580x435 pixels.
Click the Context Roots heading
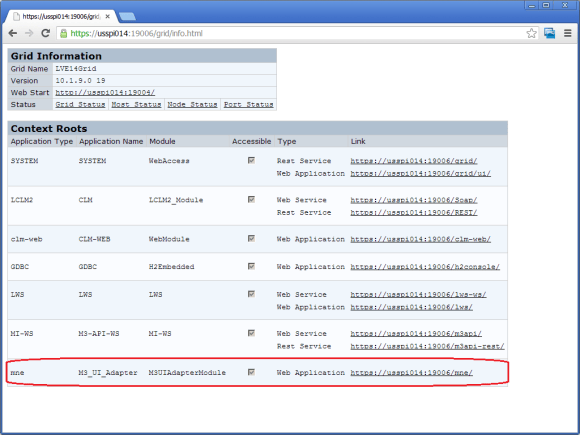(x=49, y=128)
